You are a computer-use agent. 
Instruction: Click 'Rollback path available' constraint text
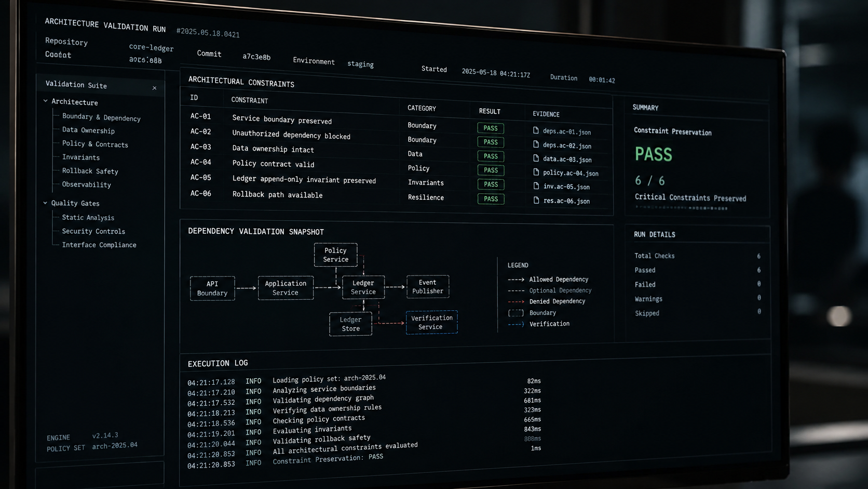pyautogui.click(x=277, y=194)
